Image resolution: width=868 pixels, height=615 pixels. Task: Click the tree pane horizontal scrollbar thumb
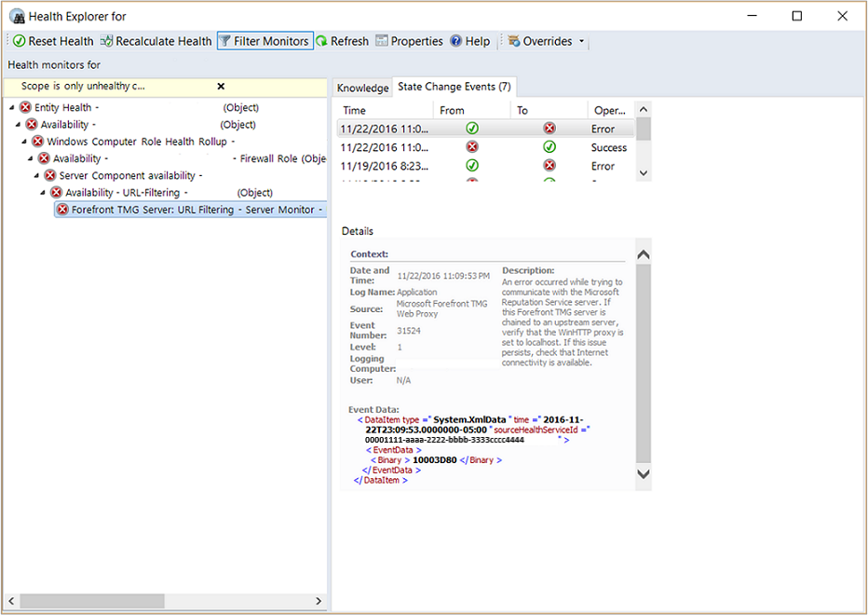(x=92, y=601)
